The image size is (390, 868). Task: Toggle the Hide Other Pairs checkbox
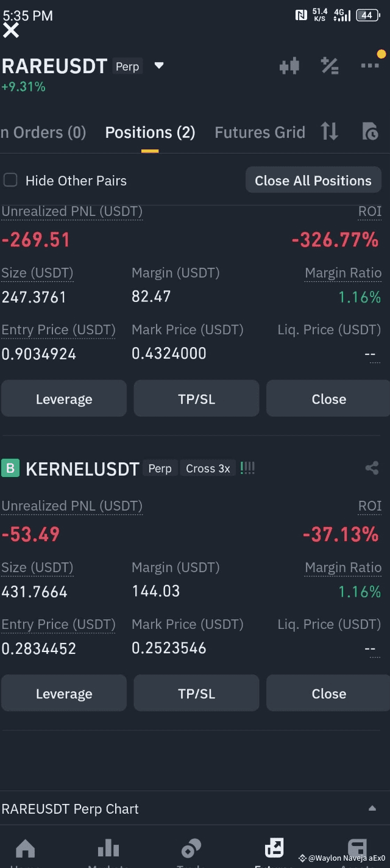click(x=10, y=180)
